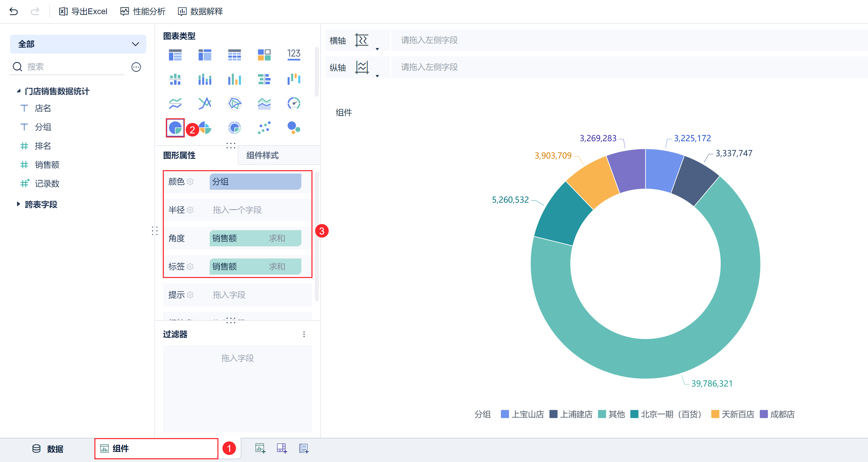Click the undo arrow icon
Screen dimensions: 868x462
tap(13, 11)
